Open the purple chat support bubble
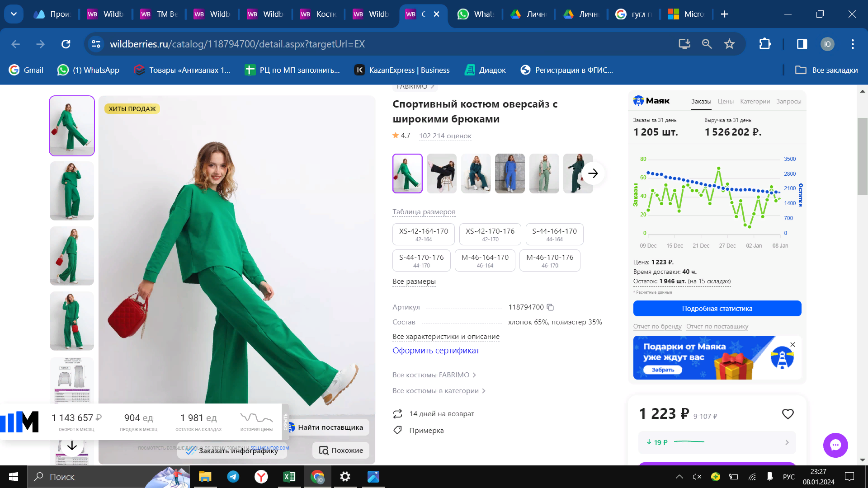 (835, 445)
